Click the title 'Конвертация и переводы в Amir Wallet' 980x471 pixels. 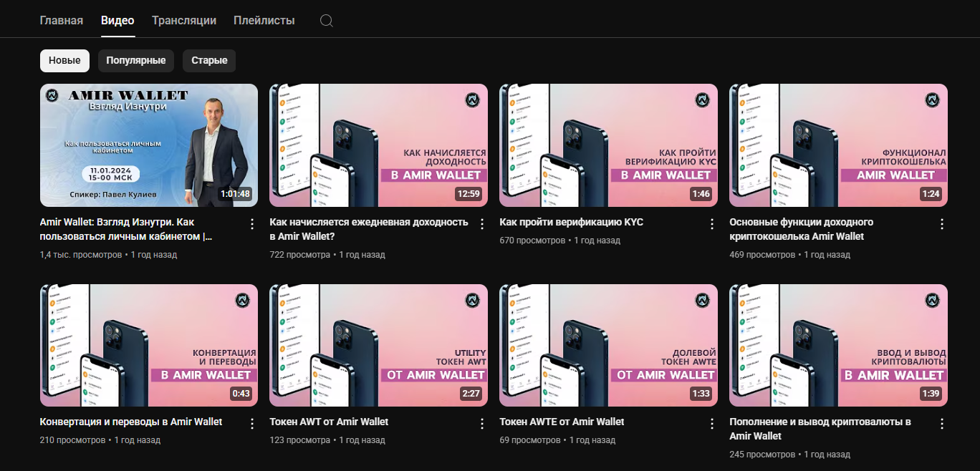pyautogui.click(x=131, y=422)
